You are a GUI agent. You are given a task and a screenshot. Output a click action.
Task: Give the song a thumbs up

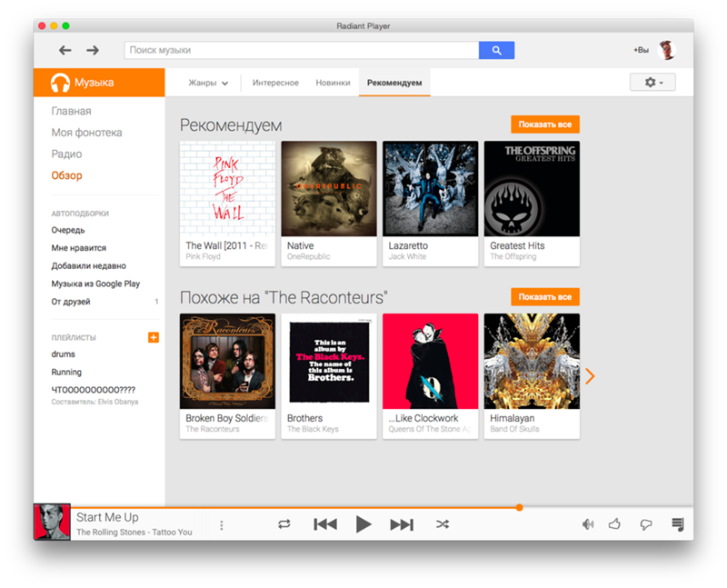point(615,524)
